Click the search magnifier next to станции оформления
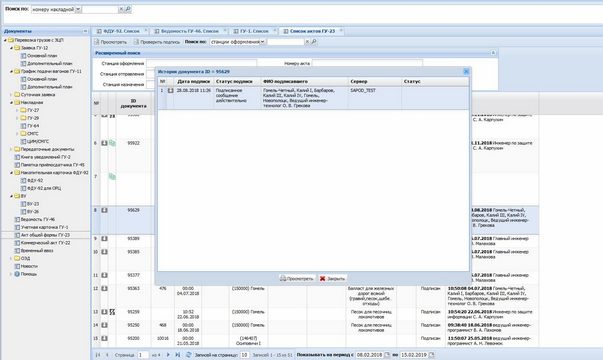The image size is (603, 360). point(314,42)
